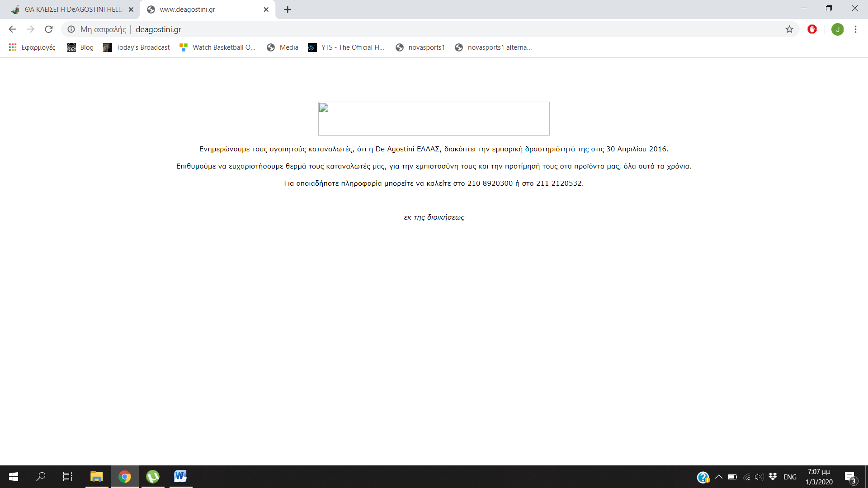
Task: Open the YTS - The Official bookmark
Action: [346, 47]
